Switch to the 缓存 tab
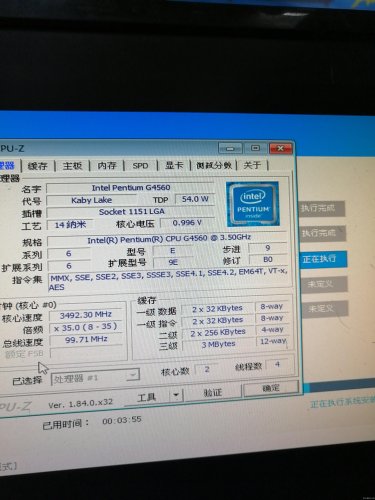The width and height of the screenshot is (375, 500). [x=37, y=165]
